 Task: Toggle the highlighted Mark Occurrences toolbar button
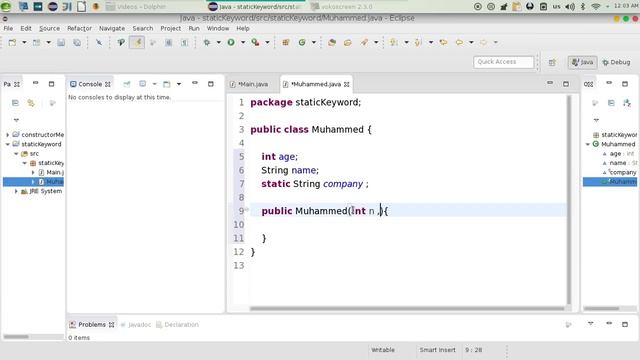pyautogui.click(x=137, y=42)
